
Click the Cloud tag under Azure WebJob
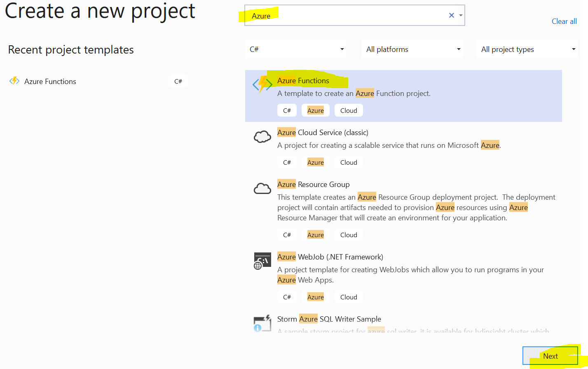pyautogui.click(x=349, y=297)
